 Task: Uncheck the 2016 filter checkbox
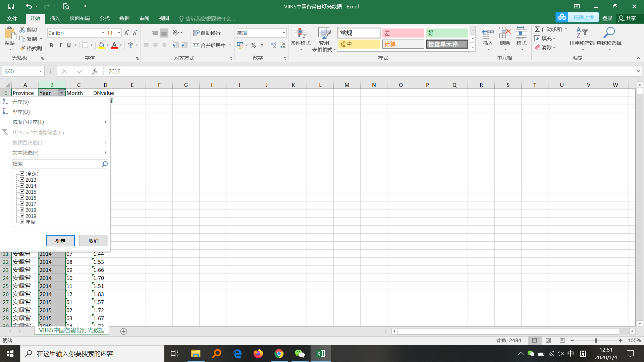click(x=22, y=198)
